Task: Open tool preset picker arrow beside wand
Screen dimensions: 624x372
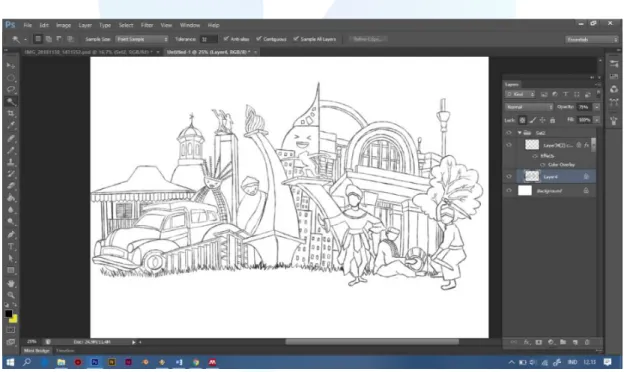Action: click(x=25, y=39)
